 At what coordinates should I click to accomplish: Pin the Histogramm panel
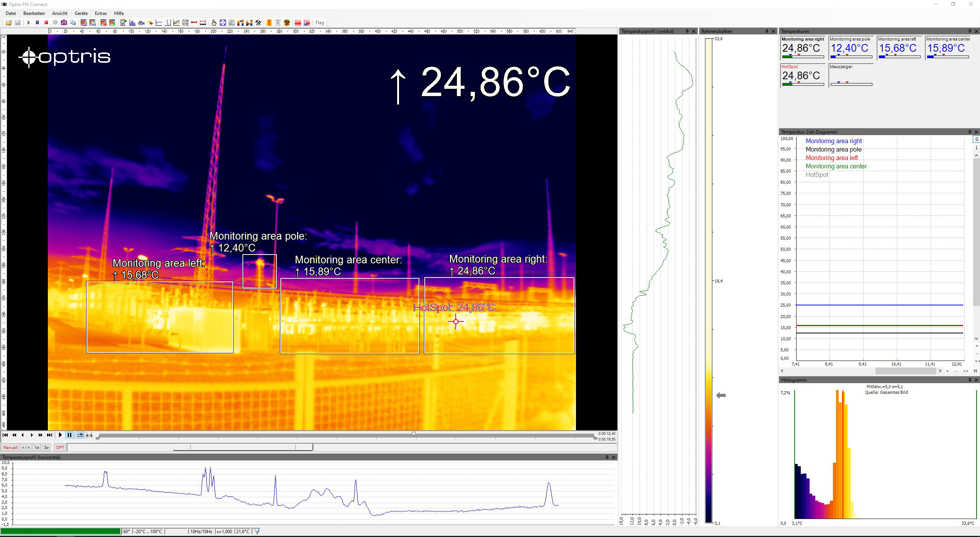969,380
